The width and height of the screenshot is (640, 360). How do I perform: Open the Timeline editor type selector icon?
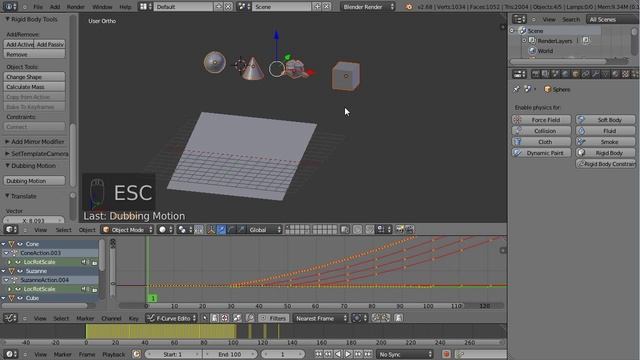tap(10, 354)
